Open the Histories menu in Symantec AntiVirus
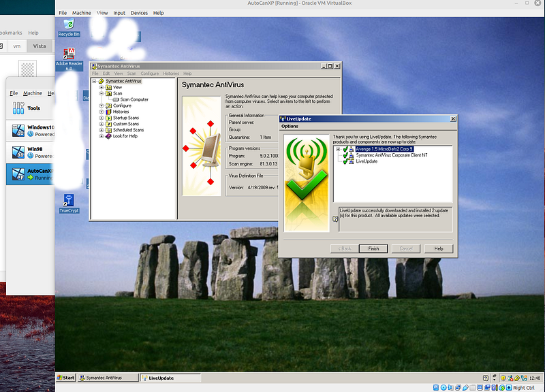The height and width of the screenshot is (392, 545). pos(171,73)
